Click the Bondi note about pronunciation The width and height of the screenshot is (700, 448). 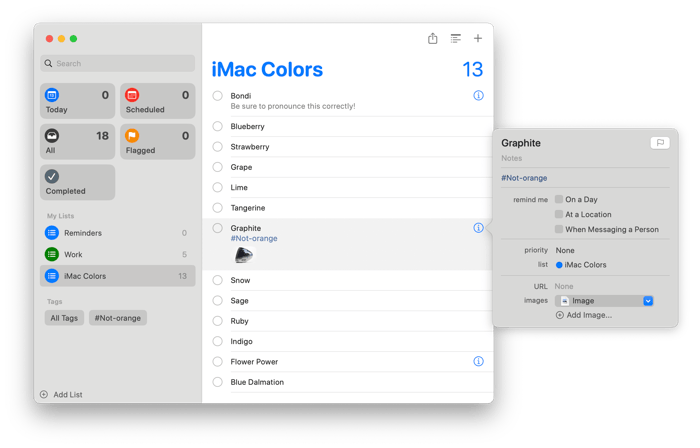293,106
